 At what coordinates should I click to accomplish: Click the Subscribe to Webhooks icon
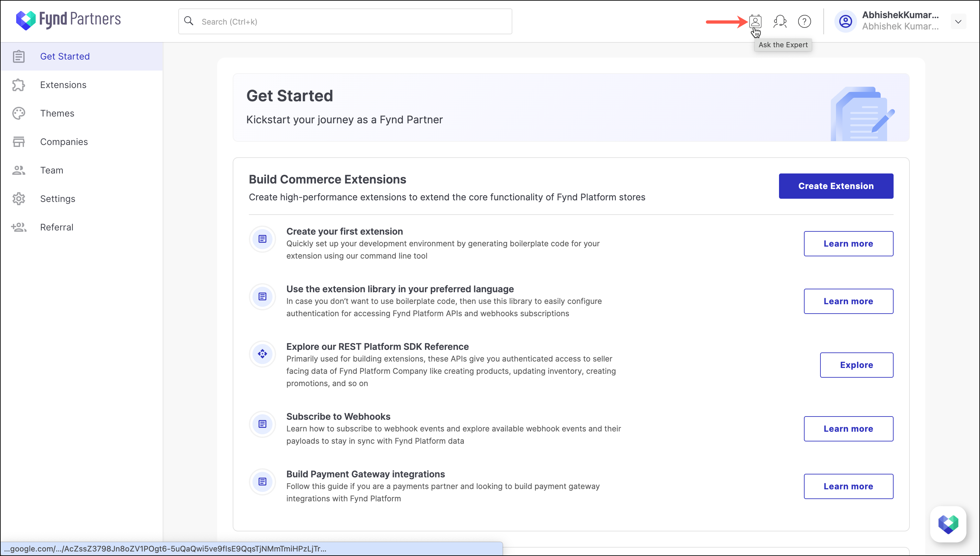pyautogui.click(x=262, y=424)
